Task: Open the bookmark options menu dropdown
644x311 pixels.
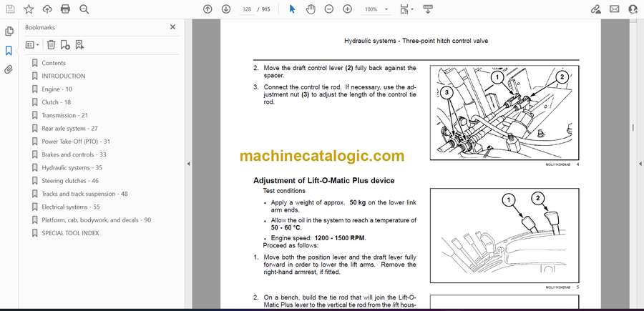Action: click(32, 45)
